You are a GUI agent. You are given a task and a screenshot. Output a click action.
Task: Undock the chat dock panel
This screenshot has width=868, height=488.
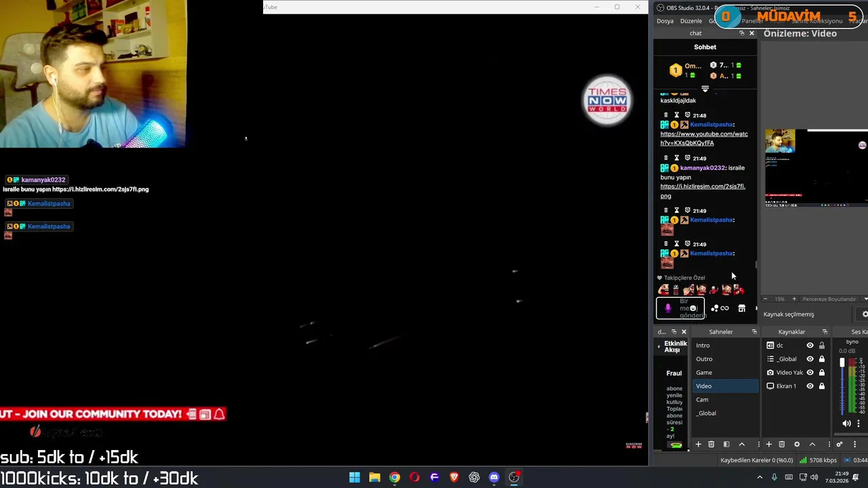[741, 33]
